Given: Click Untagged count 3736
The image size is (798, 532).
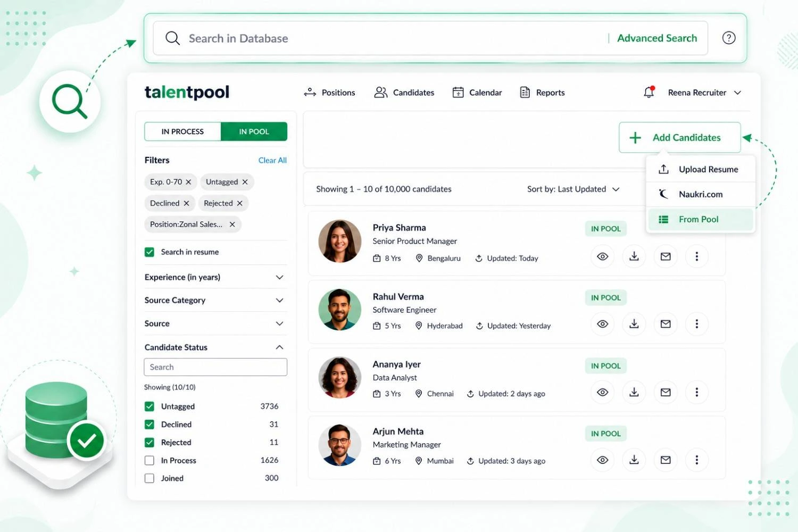Looking at the screenshot, I should (269, 406).
